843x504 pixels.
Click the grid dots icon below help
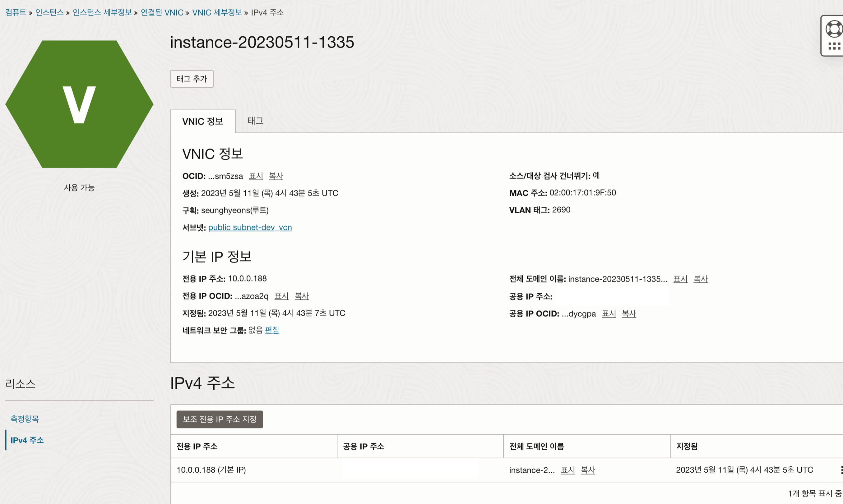click(834, 46)
